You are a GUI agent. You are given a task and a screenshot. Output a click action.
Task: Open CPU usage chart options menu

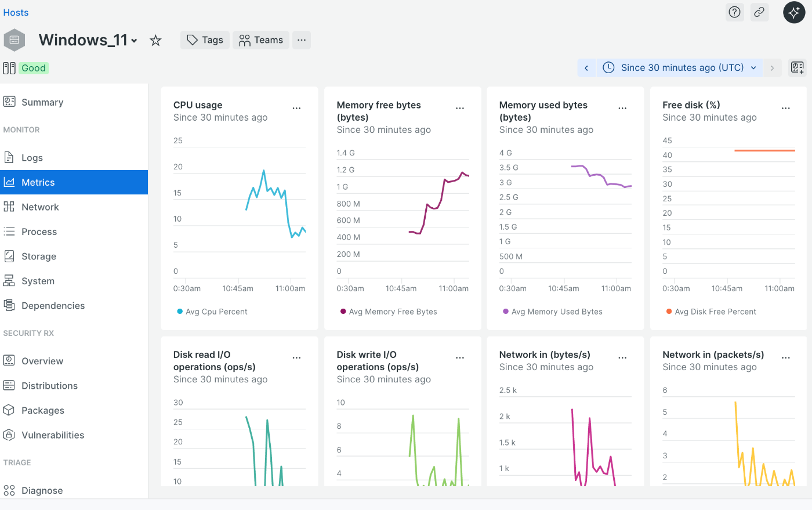(296, 108)
